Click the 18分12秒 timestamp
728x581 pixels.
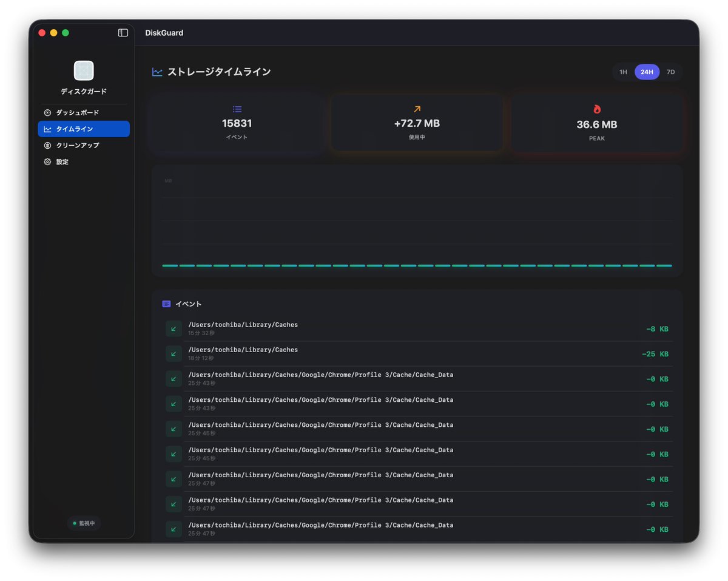coord(201,358)
